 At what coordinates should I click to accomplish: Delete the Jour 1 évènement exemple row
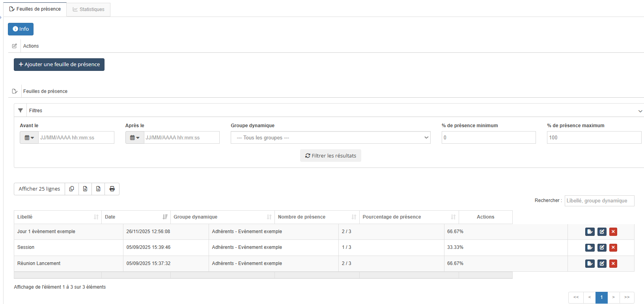tap(613, 232)
